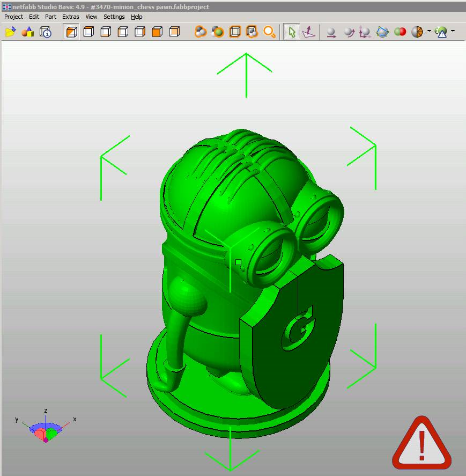The width and height of the screenshot is (466, 476).
Task: Show part information
Action: point(46,31)
